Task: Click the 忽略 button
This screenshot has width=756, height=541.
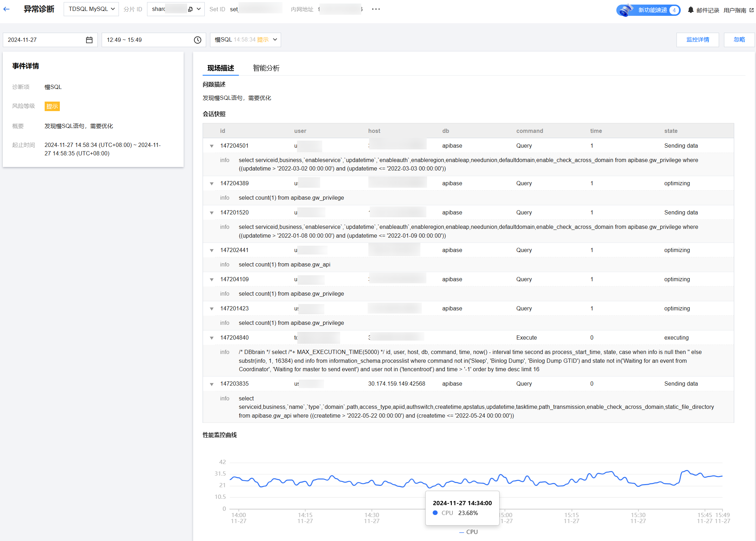Action: (x=739, y=40)
